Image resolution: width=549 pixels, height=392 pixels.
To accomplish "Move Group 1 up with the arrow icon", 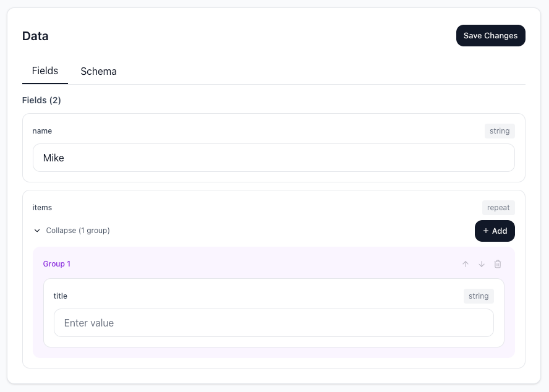I will 466,264.
